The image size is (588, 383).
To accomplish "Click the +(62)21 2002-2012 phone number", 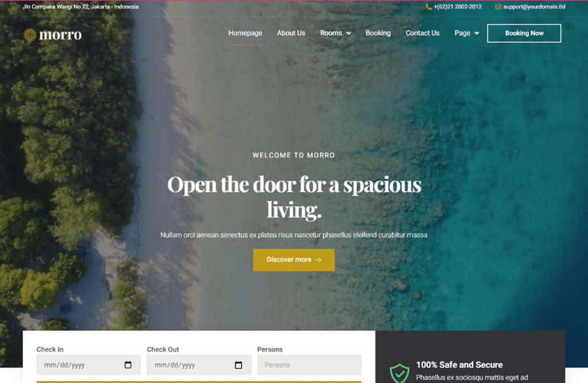I will (x=457, y=7).
